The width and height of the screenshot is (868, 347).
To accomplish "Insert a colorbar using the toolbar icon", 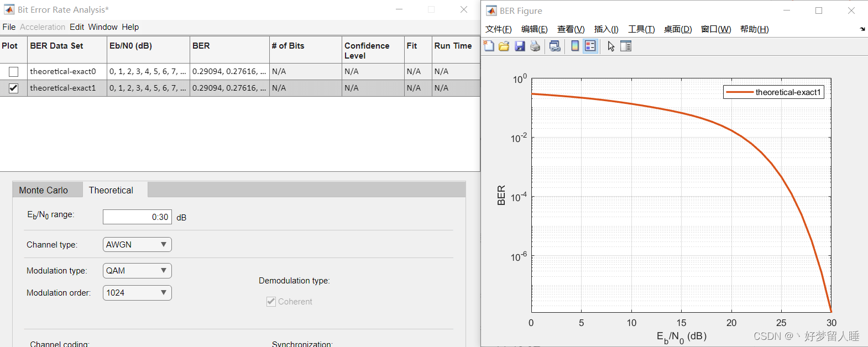I will [x=575, y=46].
